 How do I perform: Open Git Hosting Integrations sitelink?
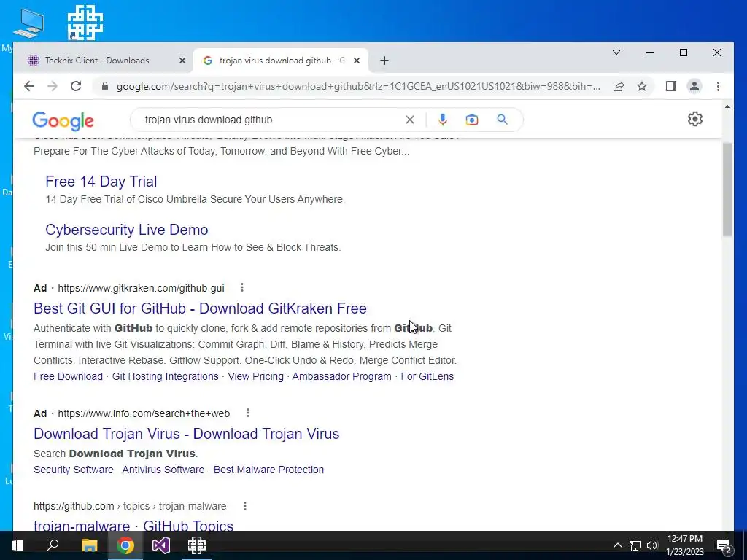click(x=166, y=376)
